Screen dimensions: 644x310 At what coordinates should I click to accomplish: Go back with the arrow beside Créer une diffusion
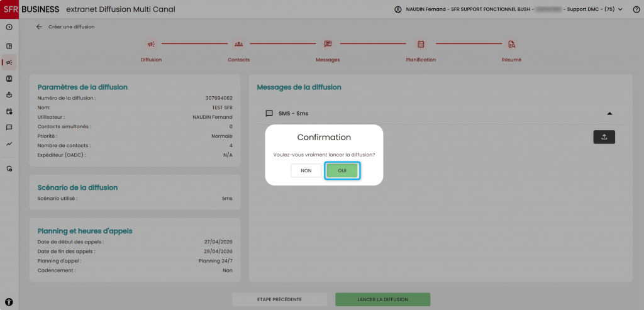[39, 26]
